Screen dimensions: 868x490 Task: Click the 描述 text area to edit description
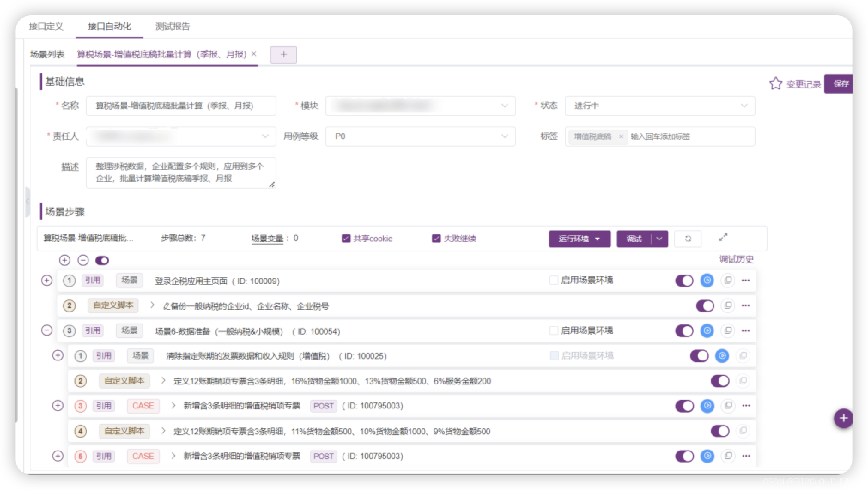pyautogui.click(x=180, y=173)
